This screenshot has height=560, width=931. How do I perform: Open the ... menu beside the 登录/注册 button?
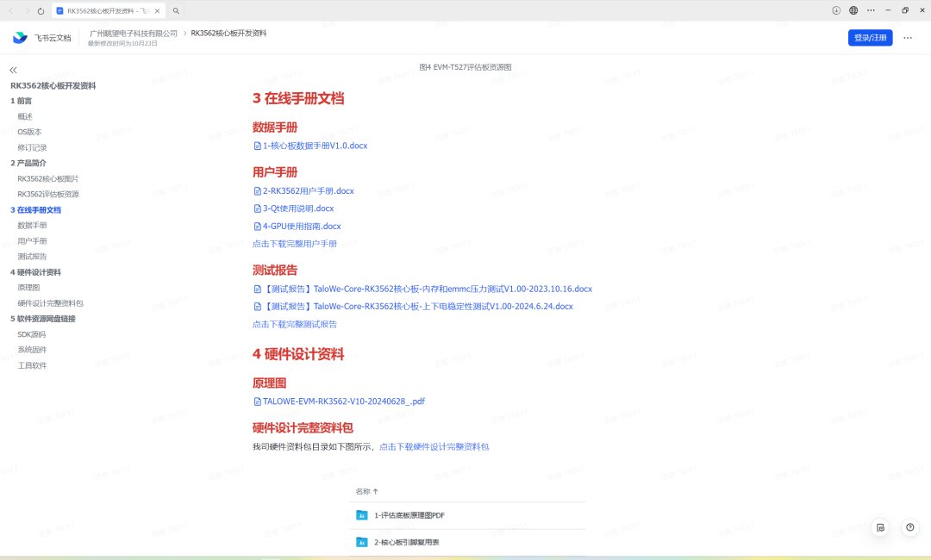point(908,38)
